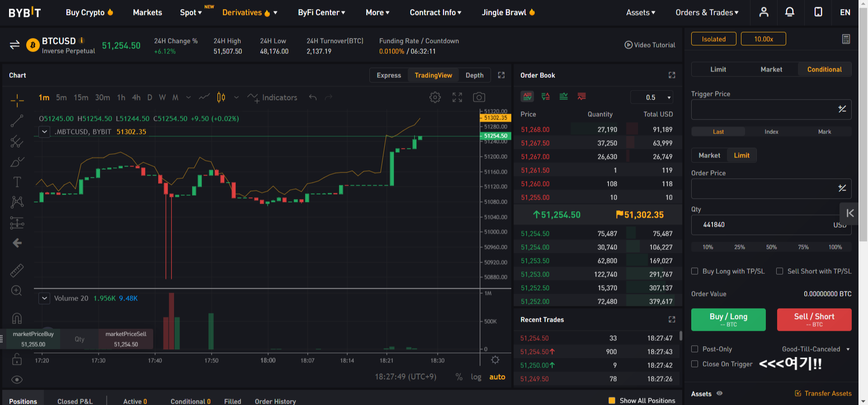Undo last chart action
This screenshot has height=405, width=868.
[x=312, y=97]
